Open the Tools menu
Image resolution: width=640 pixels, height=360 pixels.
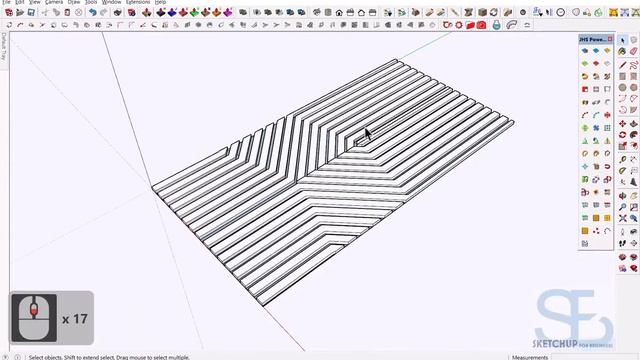point(91,2)
